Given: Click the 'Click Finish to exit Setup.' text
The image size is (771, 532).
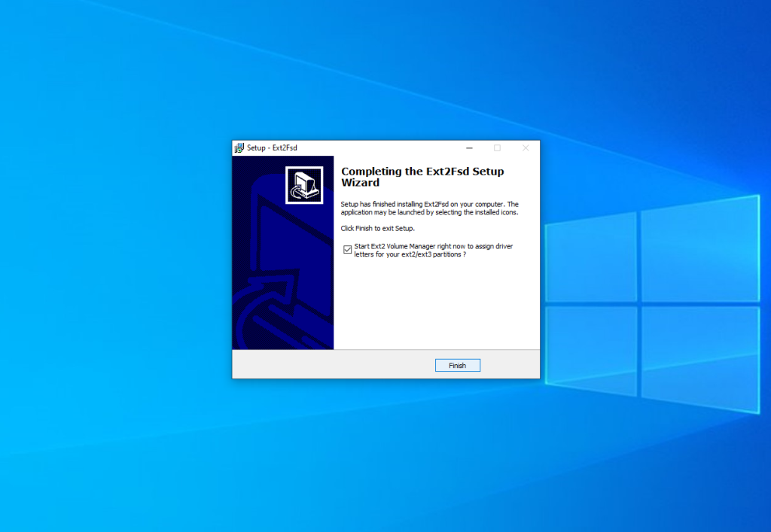Looking at the screenshot, I should [x=377, y=228].
